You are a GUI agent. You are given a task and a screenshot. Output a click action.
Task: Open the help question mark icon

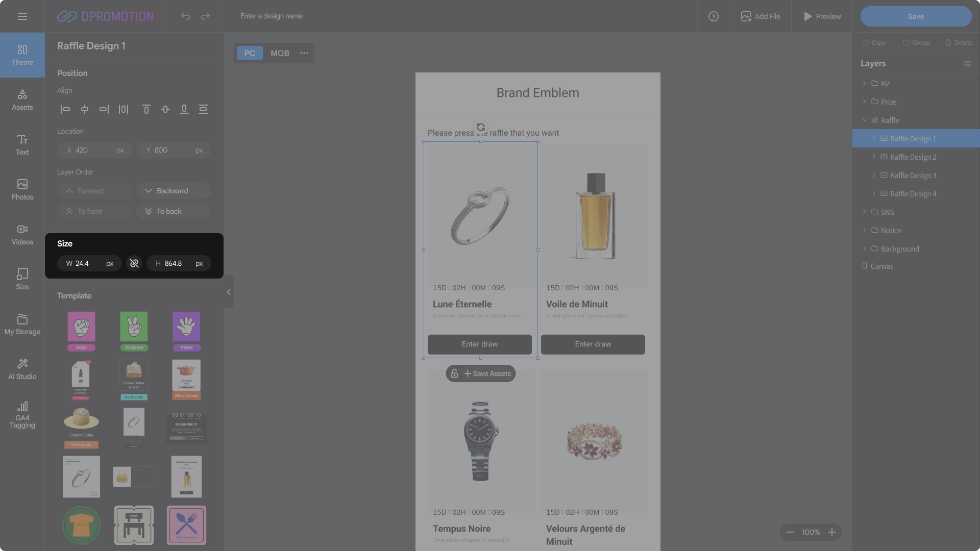coord(713,16)
